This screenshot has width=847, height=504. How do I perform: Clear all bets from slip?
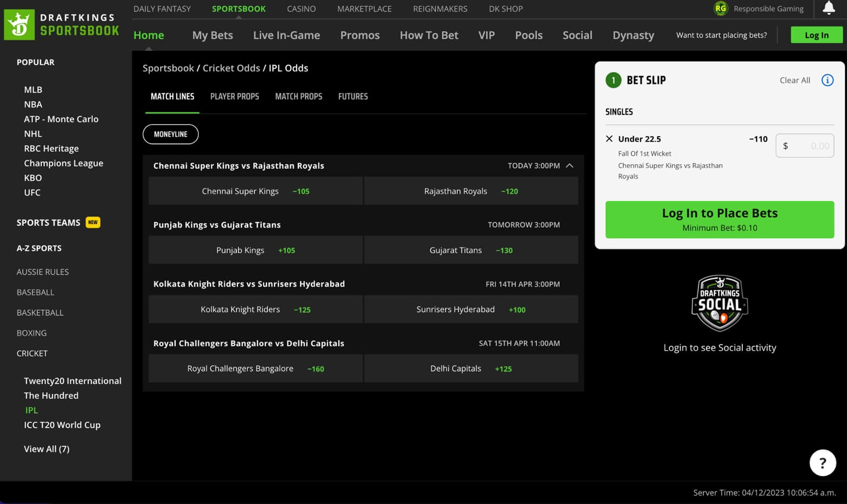pyautogui.click(x=795, y=80)
